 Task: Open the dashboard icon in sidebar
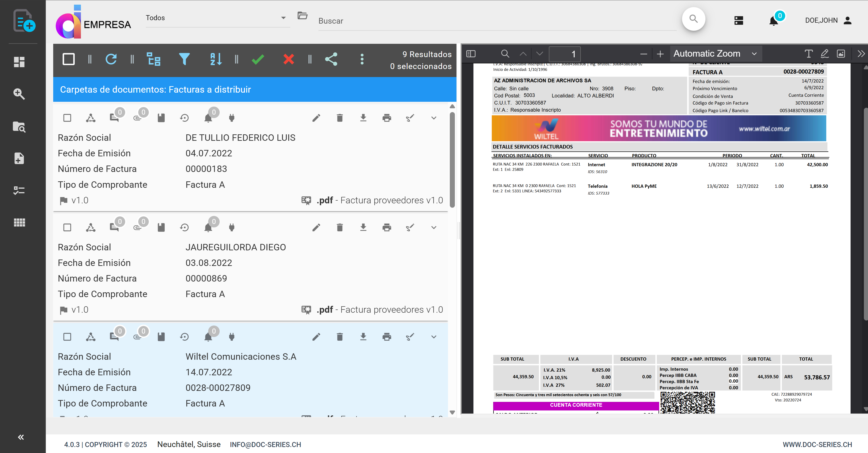(19, 62)
